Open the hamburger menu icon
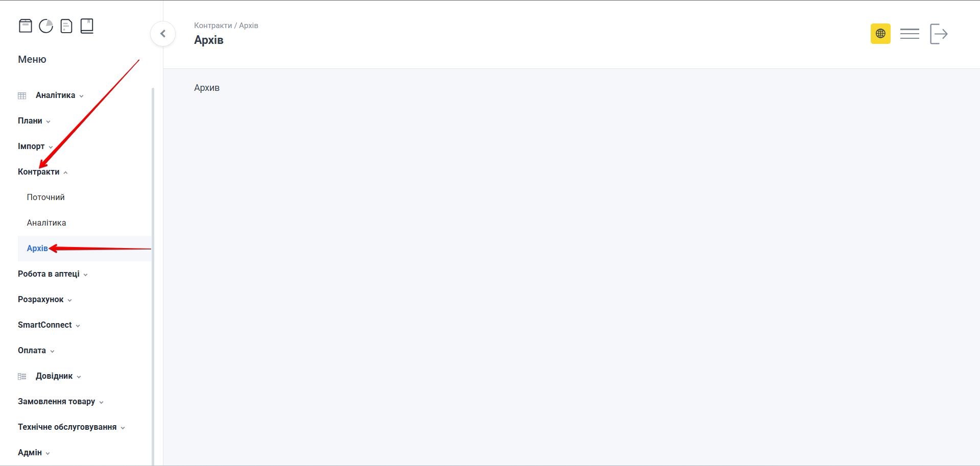This screenshot has width=980, height=466. (x=910, y=34)
